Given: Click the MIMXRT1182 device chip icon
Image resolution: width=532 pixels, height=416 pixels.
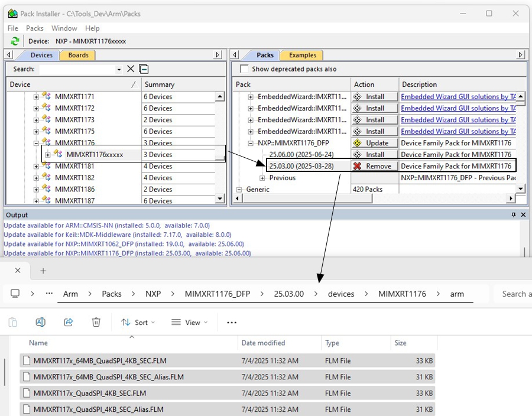Looking at the screenshot, I should (x=47, y=177).
